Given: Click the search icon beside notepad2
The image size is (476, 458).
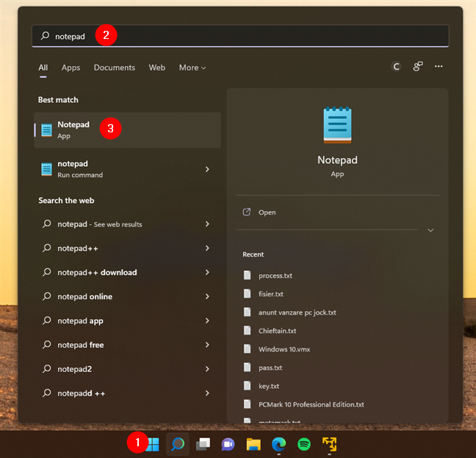Looking at the screenshot, I should click(x=47, y=369).
